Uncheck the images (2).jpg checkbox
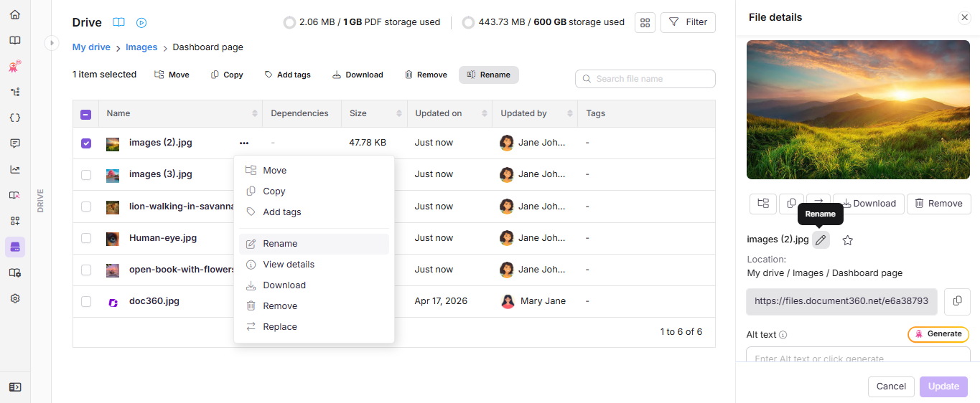The width and height of the screenshot is (980, 403). pos(86,143)
